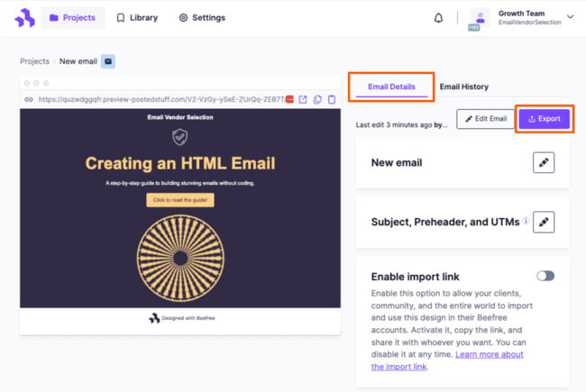586x392 pixels.
Task: Click the New email breadcrumb label
Action: pyautogui.click(x=78, y=61)
